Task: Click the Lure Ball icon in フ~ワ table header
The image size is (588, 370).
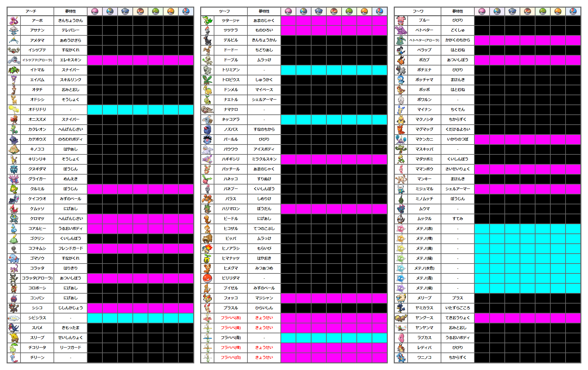Action: point(573,11)
